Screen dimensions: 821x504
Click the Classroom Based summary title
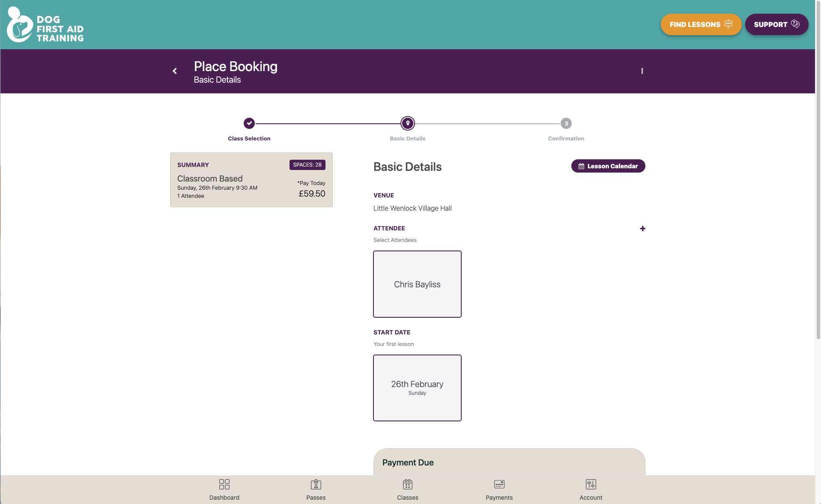(210, 179)
